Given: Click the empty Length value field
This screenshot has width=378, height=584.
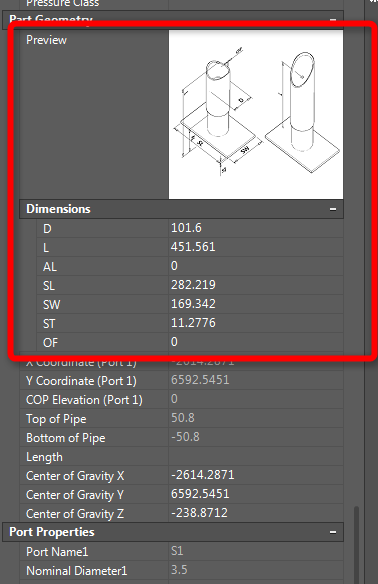Looking at the screenshot, I should (x=256, y=456).
